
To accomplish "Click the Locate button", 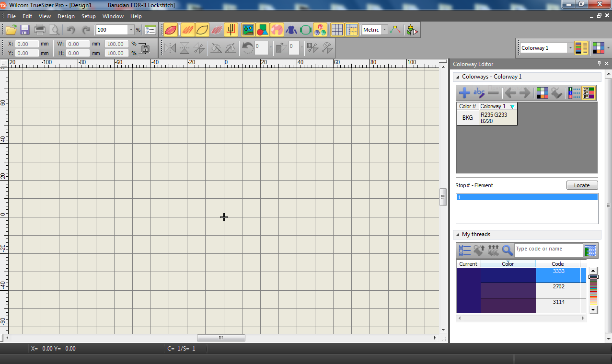I will [582, 185].
